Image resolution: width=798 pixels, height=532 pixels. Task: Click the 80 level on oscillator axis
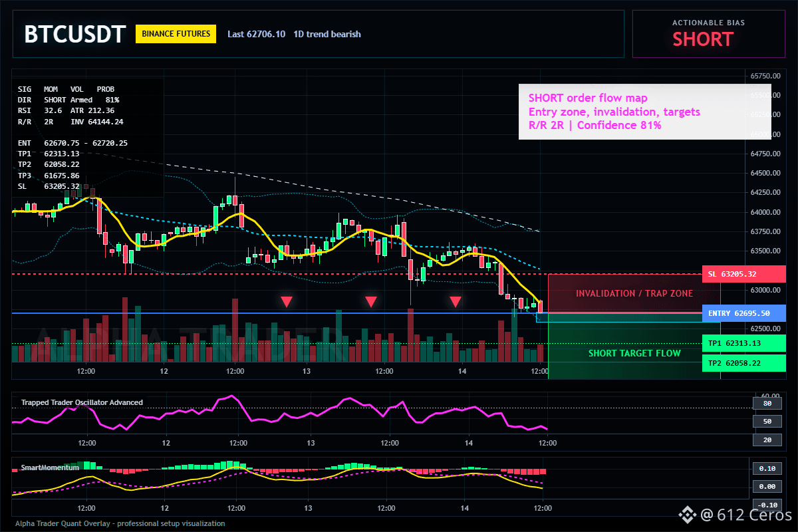[x=767, y=403]
